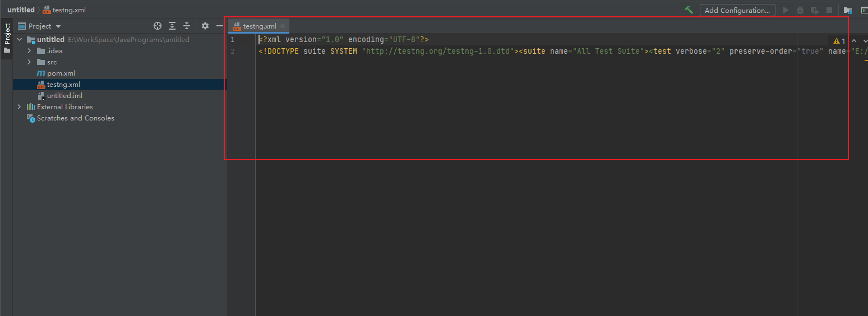
Task: Click the warning indicator showing 1 problem
Action: coord(839,41)
